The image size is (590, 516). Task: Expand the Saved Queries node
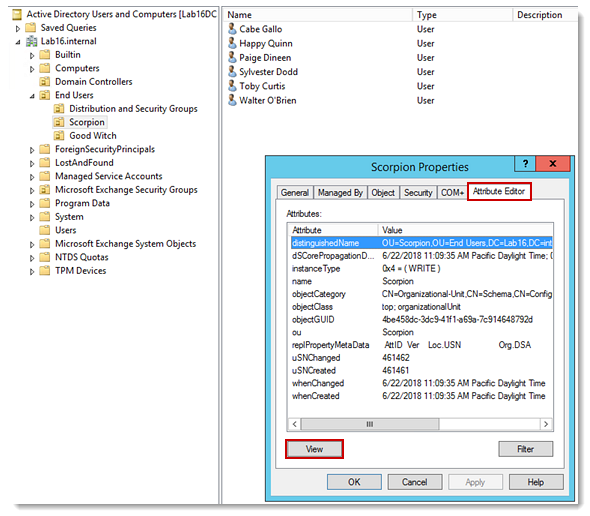point(18,28)
